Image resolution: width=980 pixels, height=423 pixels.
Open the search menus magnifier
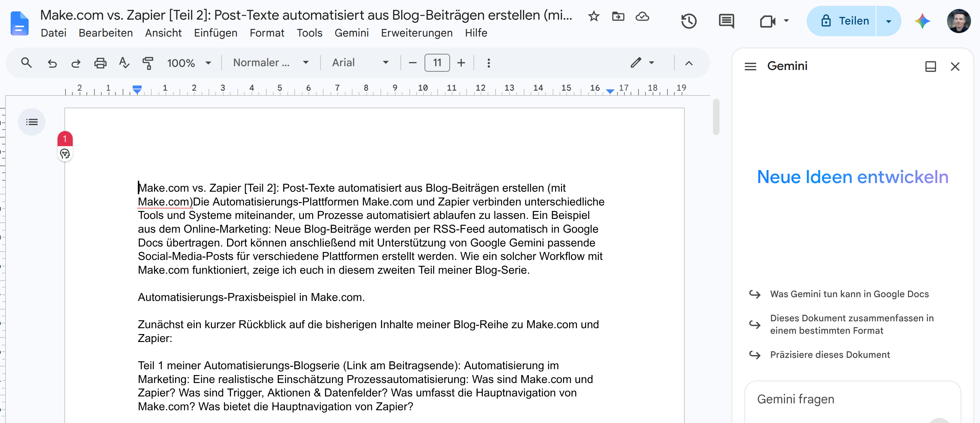point(26,62)
